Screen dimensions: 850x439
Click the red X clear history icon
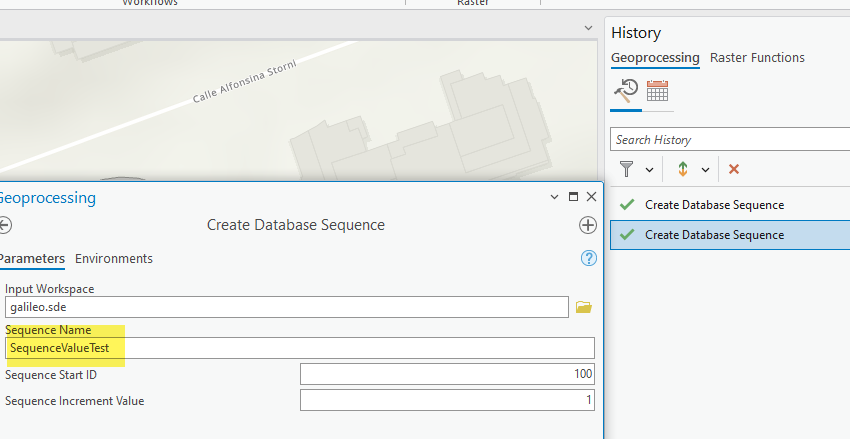coord(734,169)
